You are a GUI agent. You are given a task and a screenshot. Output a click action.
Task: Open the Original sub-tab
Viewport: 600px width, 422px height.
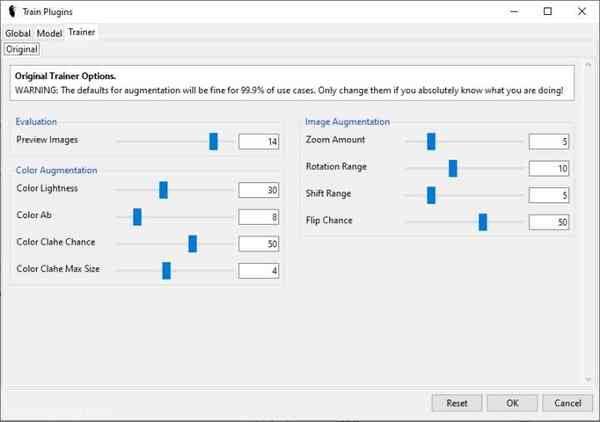click(22, 49)
